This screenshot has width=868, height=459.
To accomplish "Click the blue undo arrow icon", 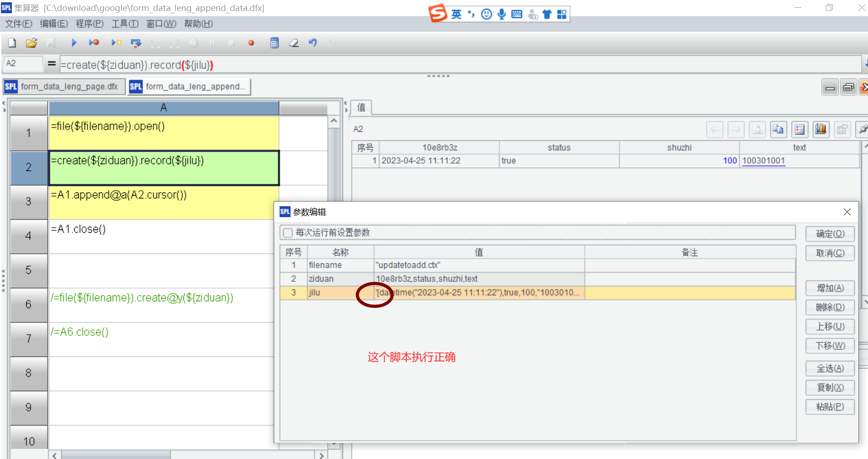I will click(313, 43).
